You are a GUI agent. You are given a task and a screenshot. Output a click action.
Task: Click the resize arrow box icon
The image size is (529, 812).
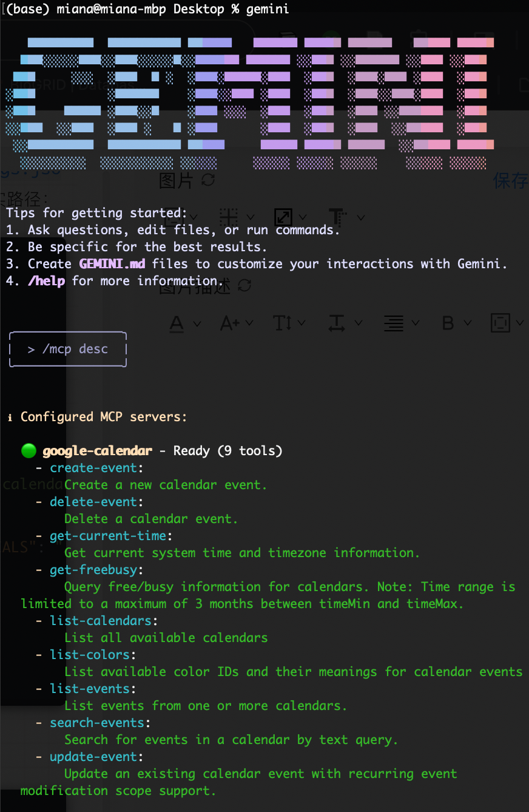[283, 217]
